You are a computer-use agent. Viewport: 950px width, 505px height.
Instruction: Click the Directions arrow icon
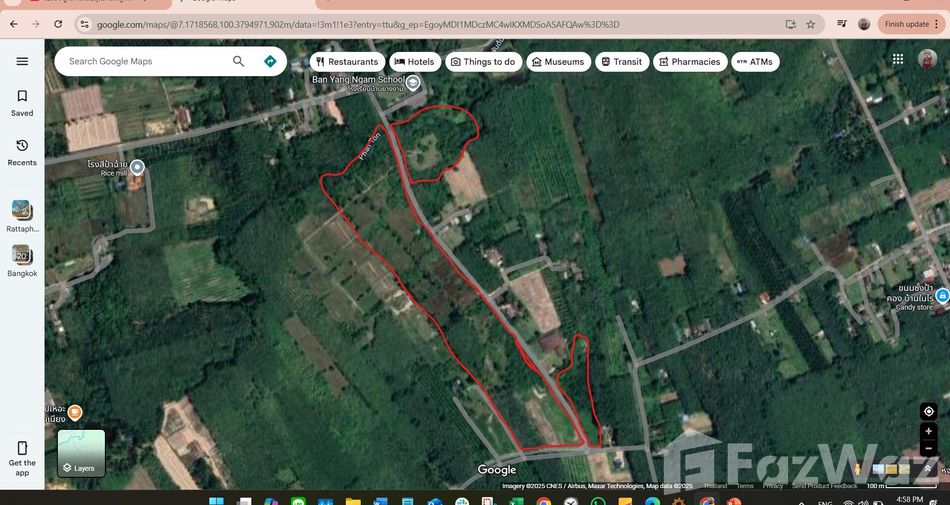point(270,61)
